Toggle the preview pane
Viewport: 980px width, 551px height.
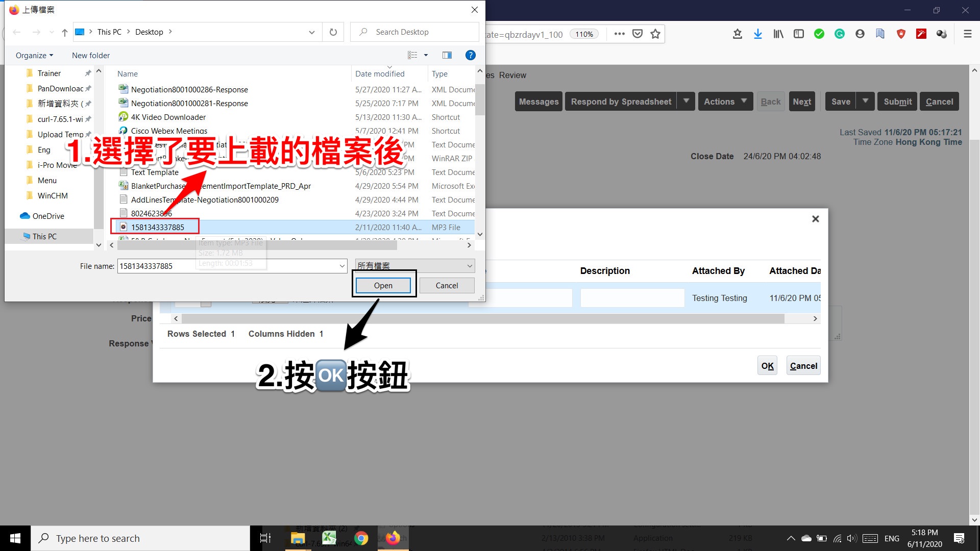447,55
